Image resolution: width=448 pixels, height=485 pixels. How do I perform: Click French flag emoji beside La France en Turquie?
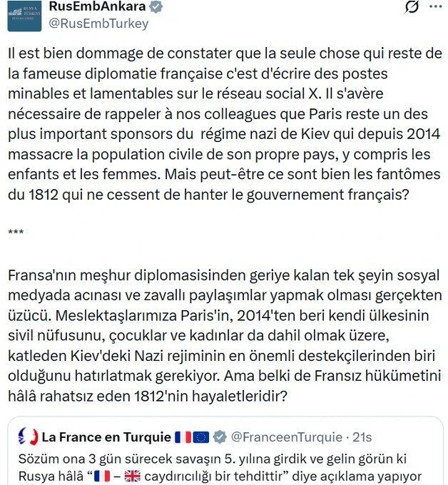tap(183, 436)
